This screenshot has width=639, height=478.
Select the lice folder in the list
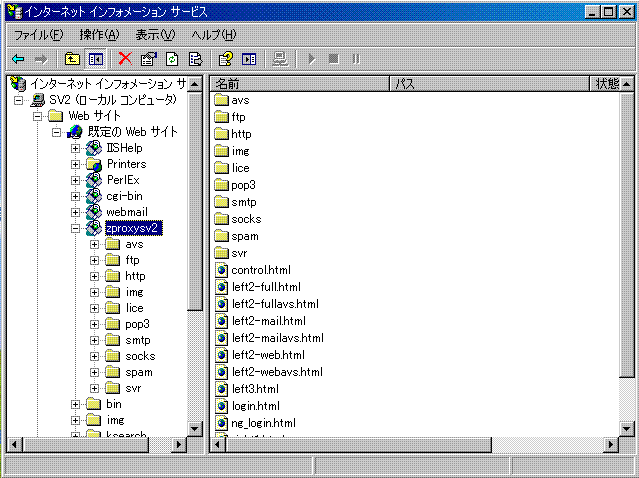pos(240,168)
